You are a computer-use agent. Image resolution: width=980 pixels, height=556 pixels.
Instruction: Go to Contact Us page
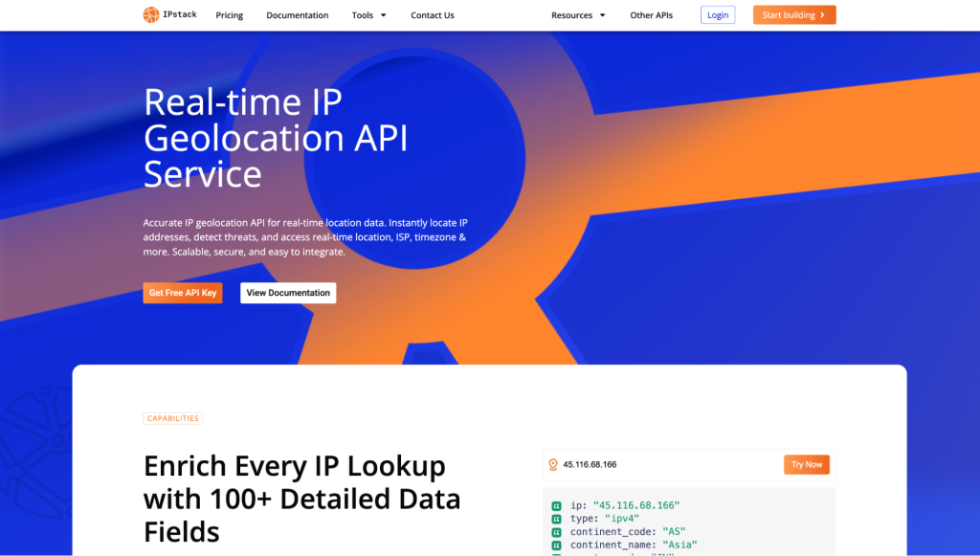pyautogui.click(x=433, y=15)
